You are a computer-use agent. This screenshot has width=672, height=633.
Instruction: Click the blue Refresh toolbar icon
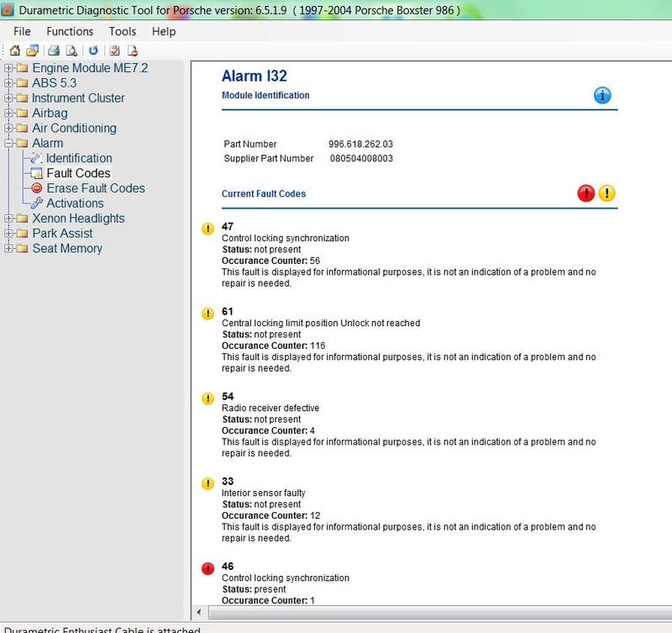point(93,50)
